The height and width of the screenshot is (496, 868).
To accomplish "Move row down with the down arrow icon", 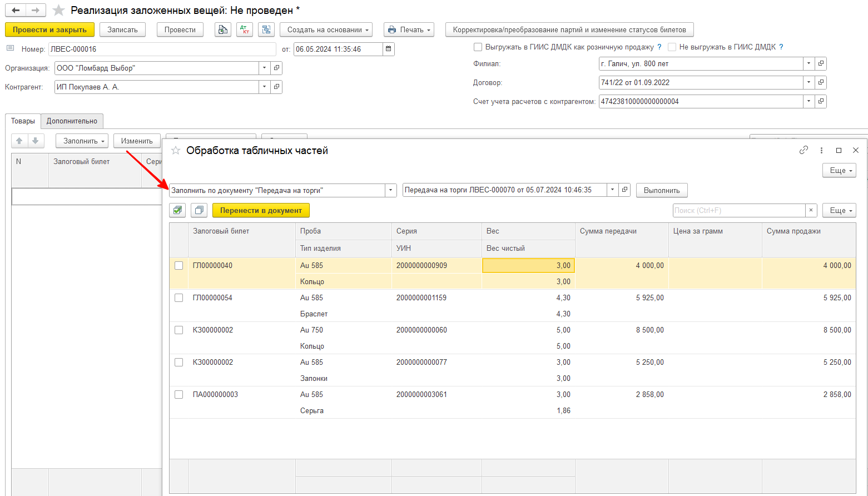I will point(35,141).
